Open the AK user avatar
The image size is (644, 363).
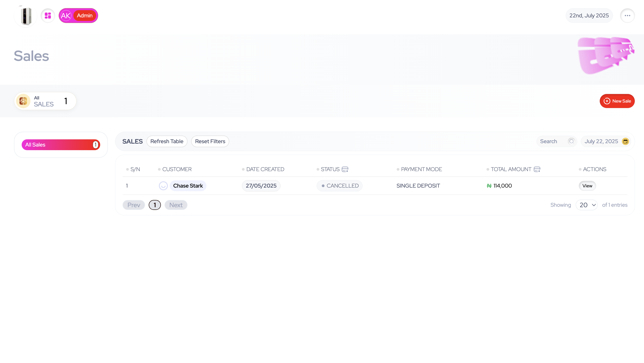(66, 16)
